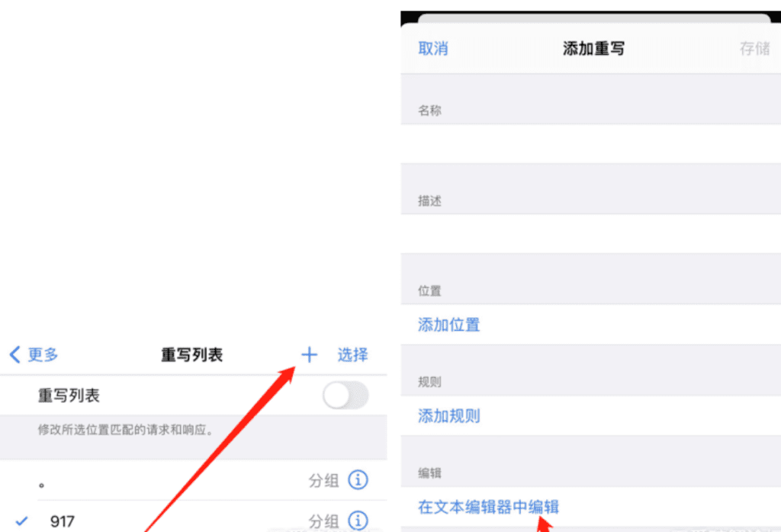Tap the 添加重写 sheet title
Screen dimensions: 781x532
coord(593,49)
